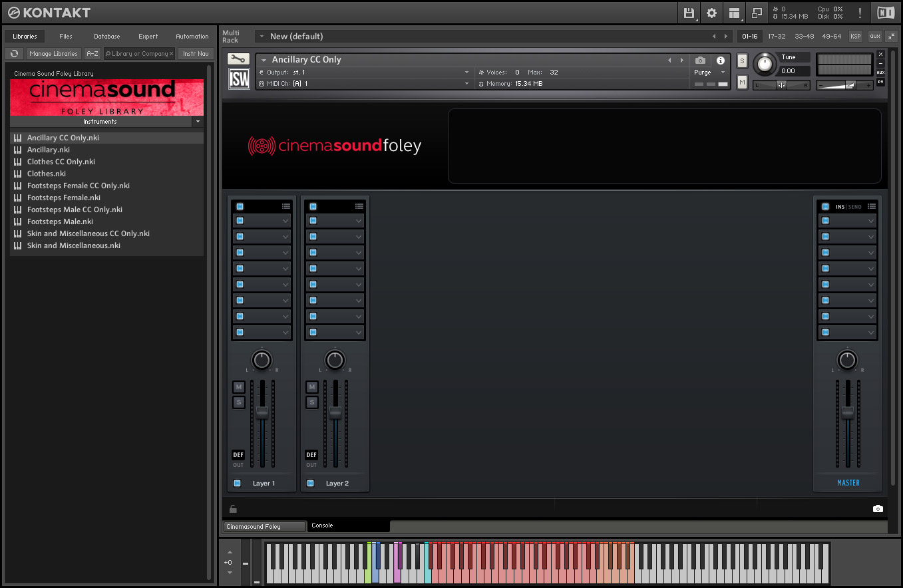Open the instrument info icon
903x588 pixels.
pos(720,60)
